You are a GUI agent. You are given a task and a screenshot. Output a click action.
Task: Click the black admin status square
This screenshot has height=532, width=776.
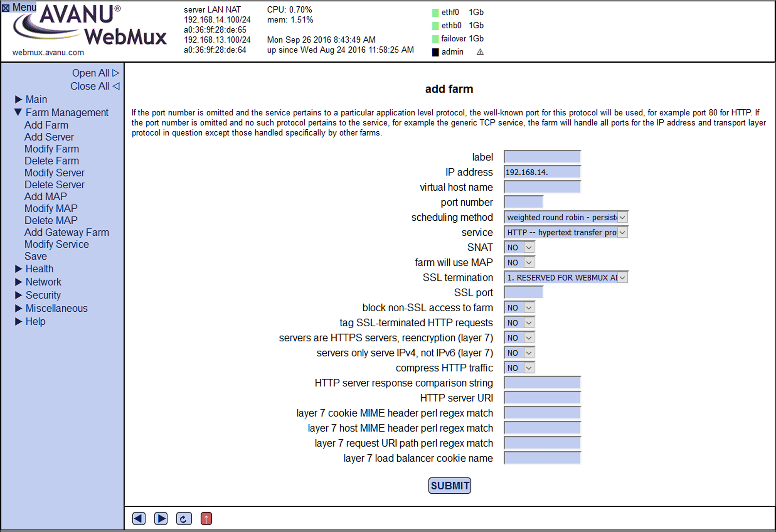(435, 52)
